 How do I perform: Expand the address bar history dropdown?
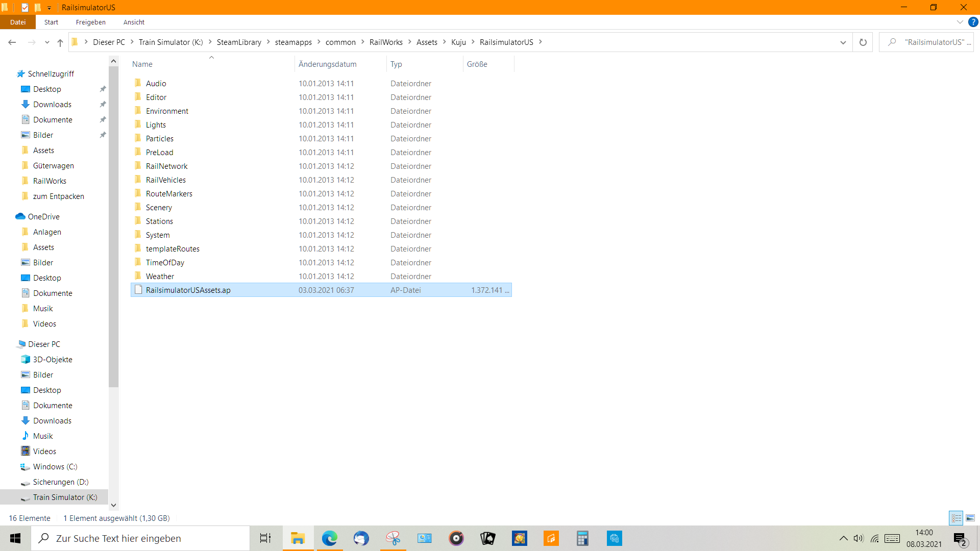click(x=843, y=42)
